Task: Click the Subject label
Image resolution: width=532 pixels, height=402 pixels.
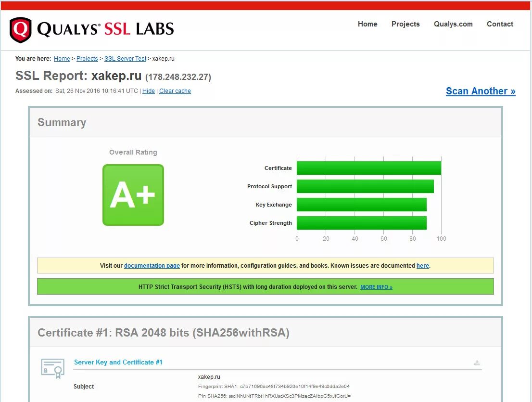Action: point(84,387)
